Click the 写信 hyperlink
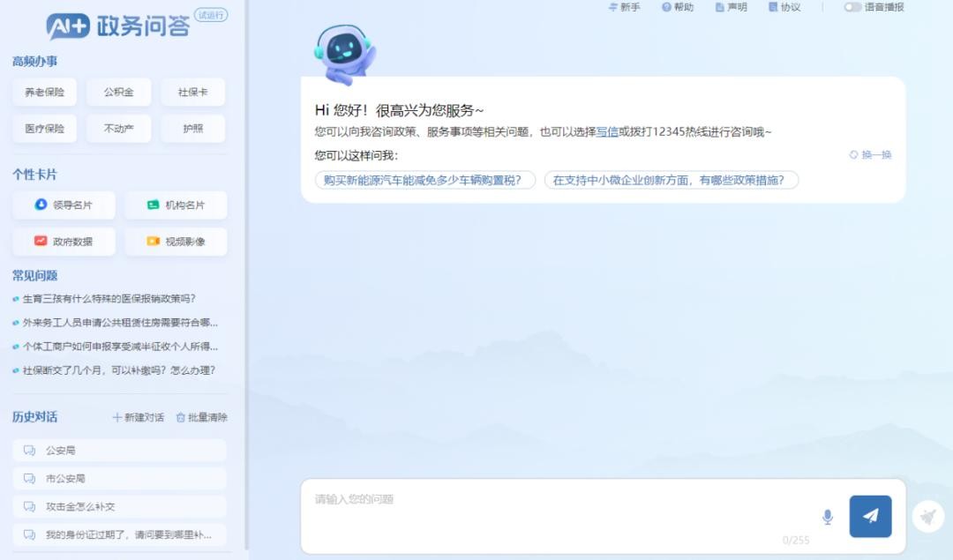The image size is (953, 560). point(607,132)
